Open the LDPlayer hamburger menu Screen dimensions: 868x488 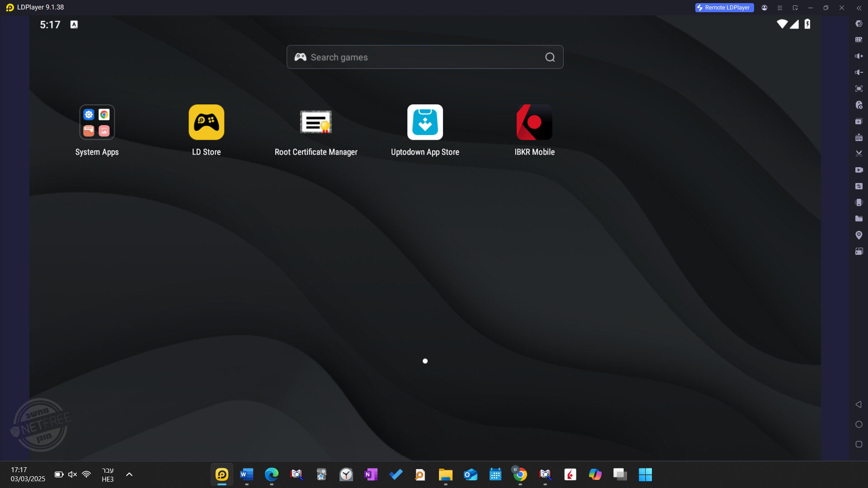click(780, 8)
